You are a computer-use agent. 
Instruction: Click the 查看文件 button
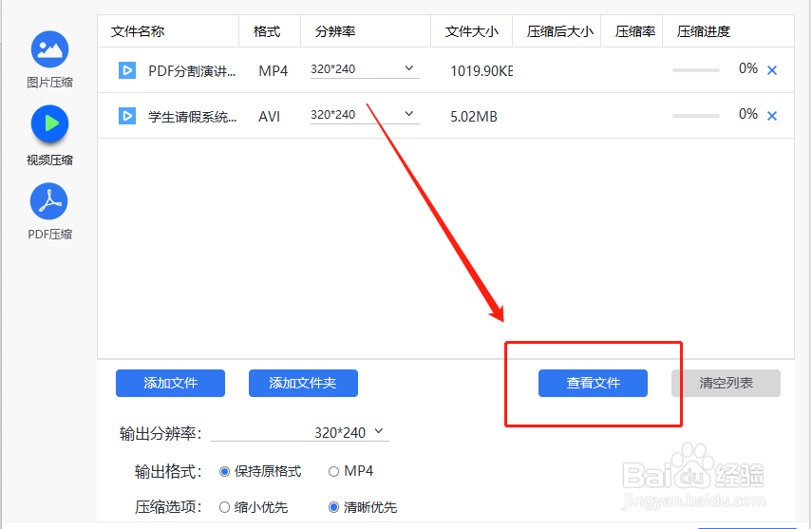593,383
